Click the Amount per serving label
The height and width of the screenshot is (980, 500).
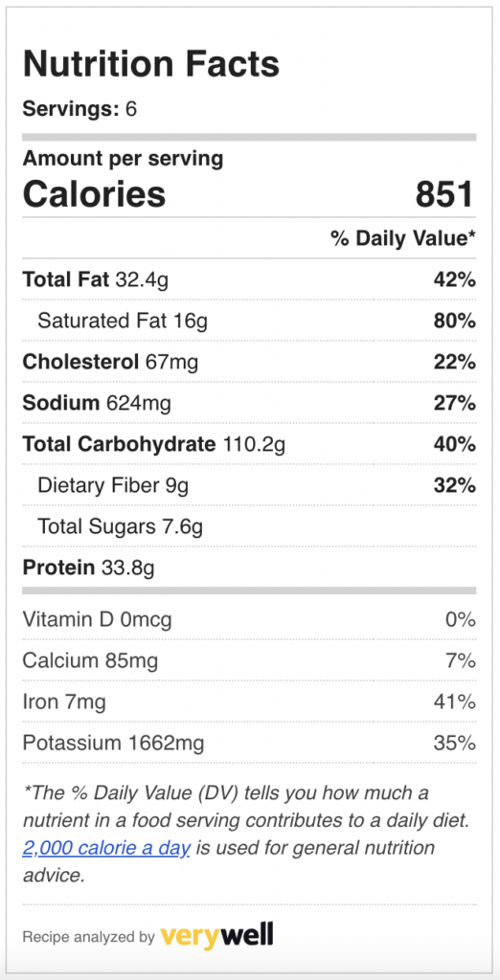[x=123, y=159]
